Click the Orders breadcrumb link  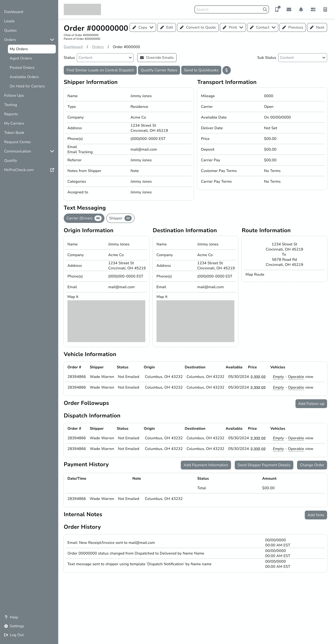click(x=97, y=47)
